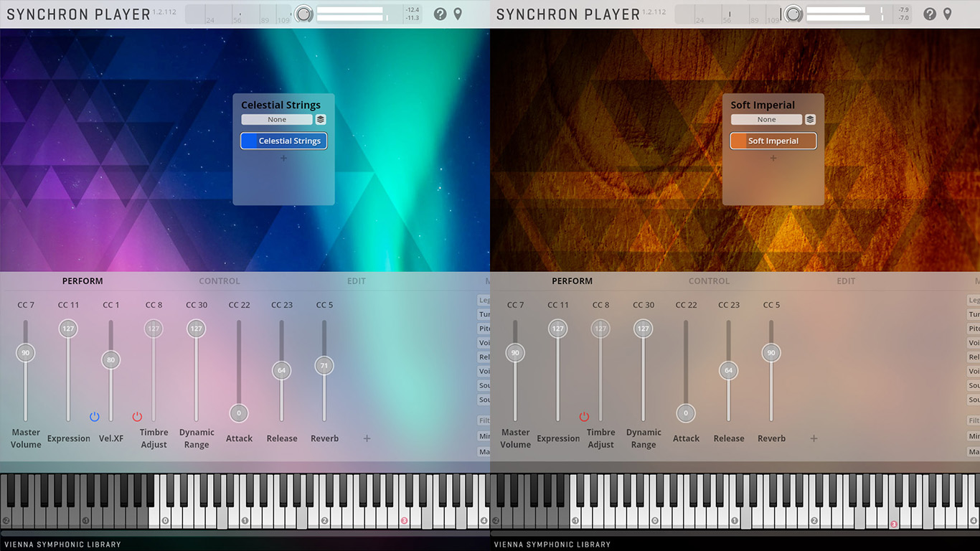
Task: Add a fader after Reverb in the left player
Action: click(x=367, y=438)
